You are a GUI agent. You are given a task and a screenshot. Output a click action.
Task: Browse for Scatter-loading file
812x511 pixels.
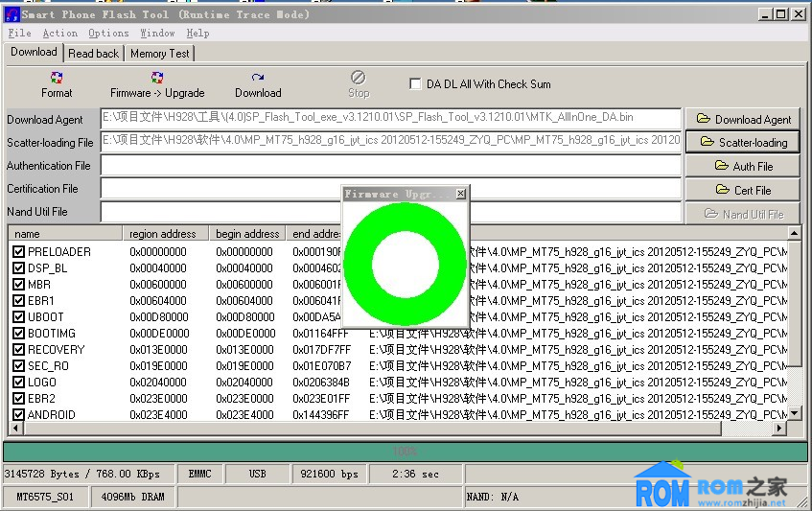[x=744, y=142]
